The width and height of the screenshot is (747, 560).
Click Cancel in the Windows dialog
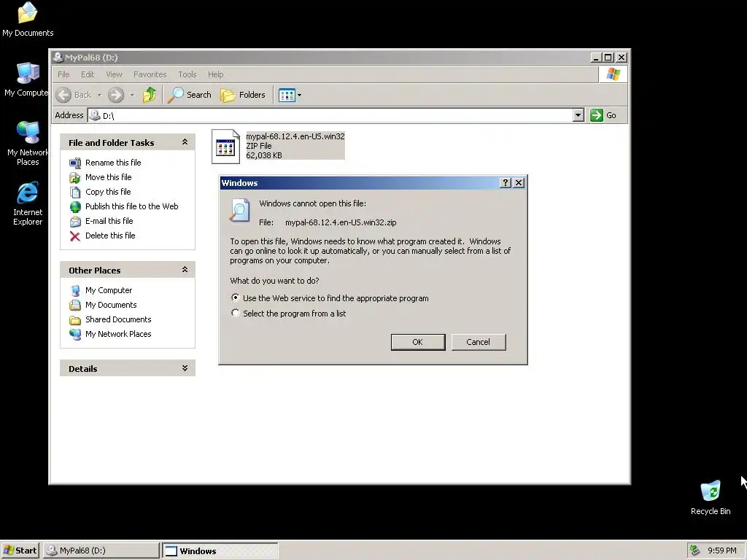pos(479,342)
